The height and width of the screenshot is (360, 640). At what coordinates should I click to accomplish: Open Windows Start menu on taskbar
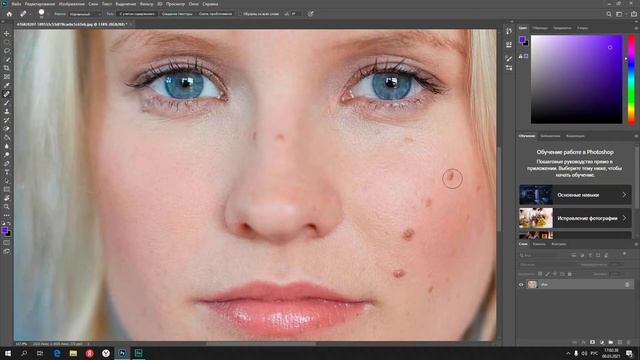pyautogui.click(x=7, y=353)
